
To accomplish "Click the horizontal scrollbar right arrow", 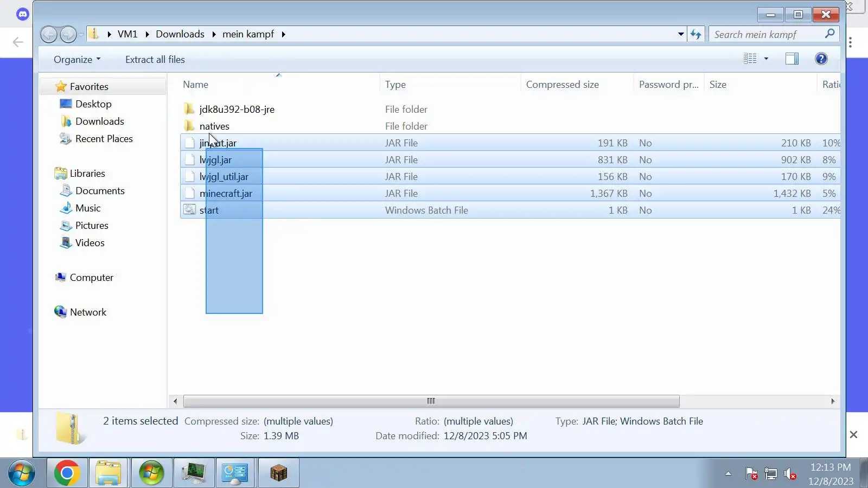I will click(833, 401).
